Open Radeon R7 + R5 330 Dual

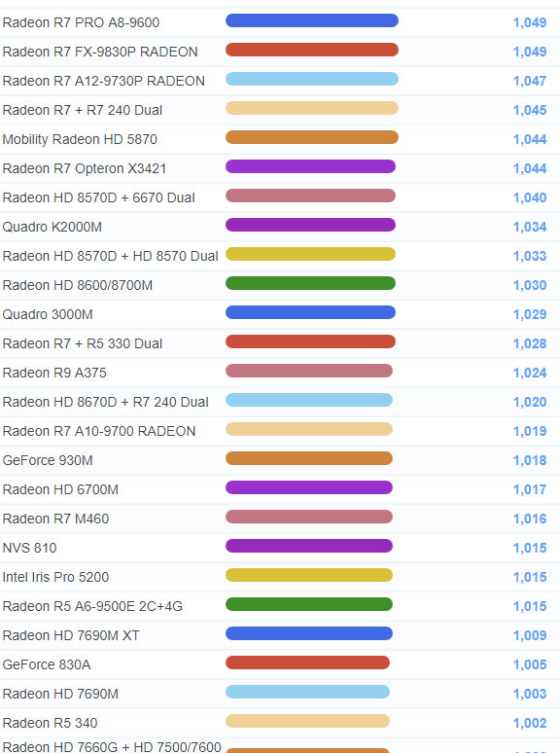point(82,343)
